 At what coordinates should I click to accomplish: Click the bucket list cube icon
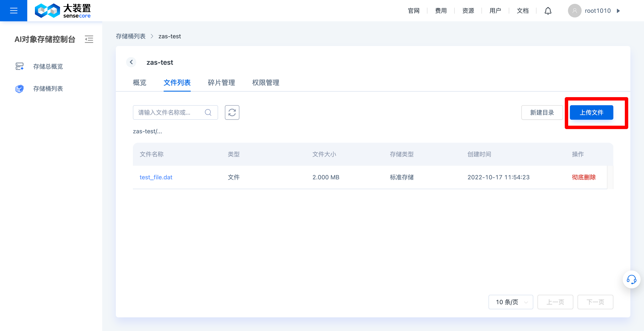(20, 88)
